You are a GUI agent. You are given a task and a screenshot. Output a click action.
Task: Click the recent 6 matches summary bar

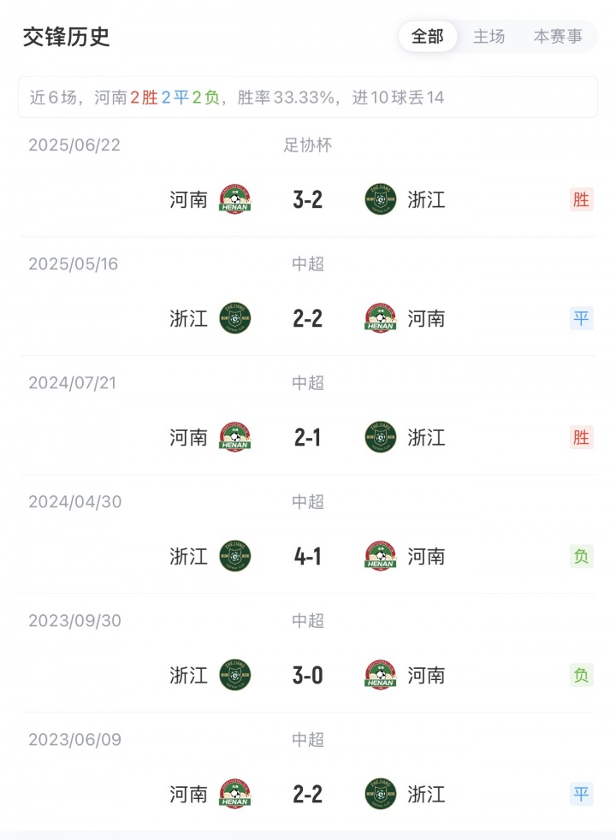coord(308,98)
